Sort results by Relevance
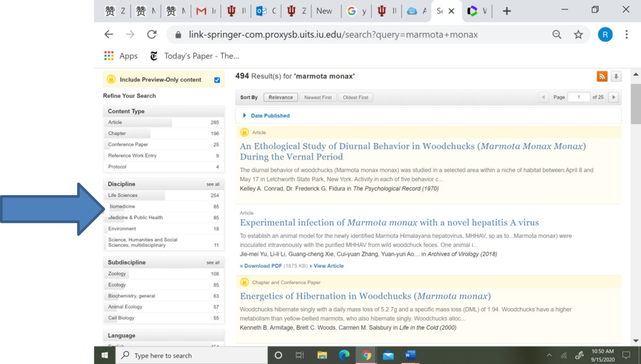This screenshot has height=364, width=641. point(280,97)
